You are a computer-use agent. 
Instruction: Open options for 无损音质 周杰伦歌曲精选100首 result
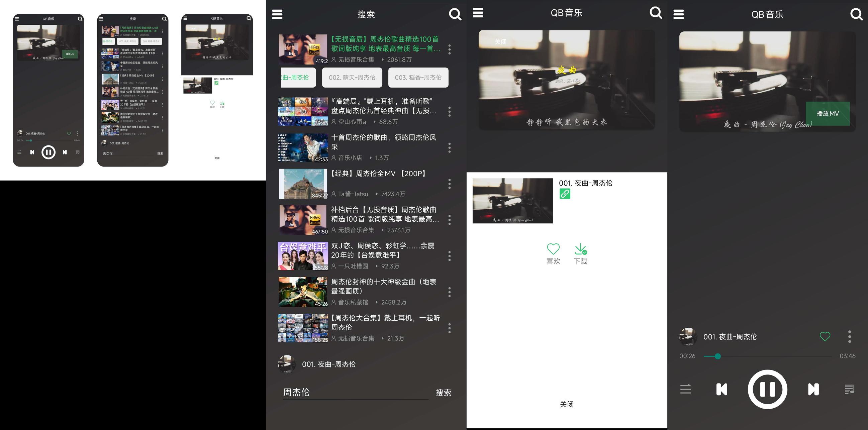click(x=450, y=49)
